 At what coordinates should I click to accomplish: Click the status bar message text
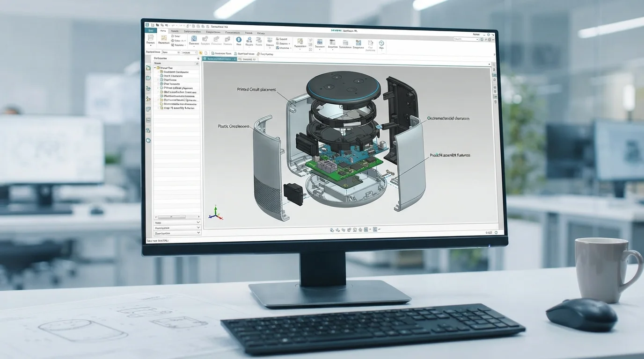pos(157,240)
